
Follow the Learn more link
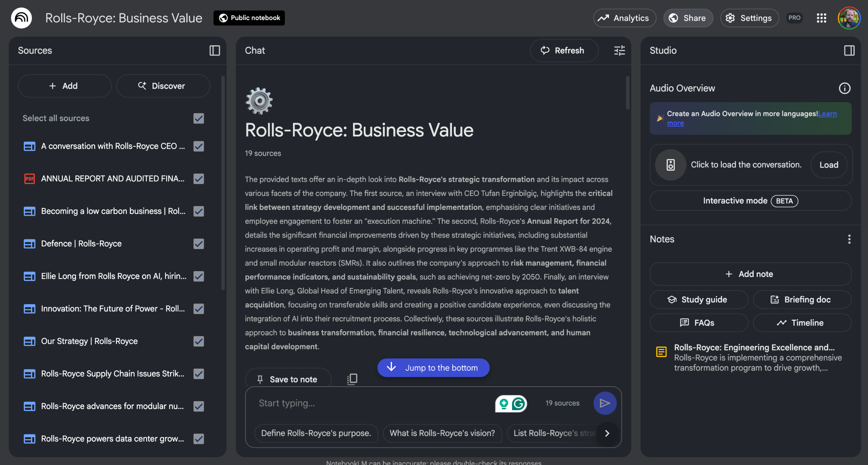coord(827,114)
